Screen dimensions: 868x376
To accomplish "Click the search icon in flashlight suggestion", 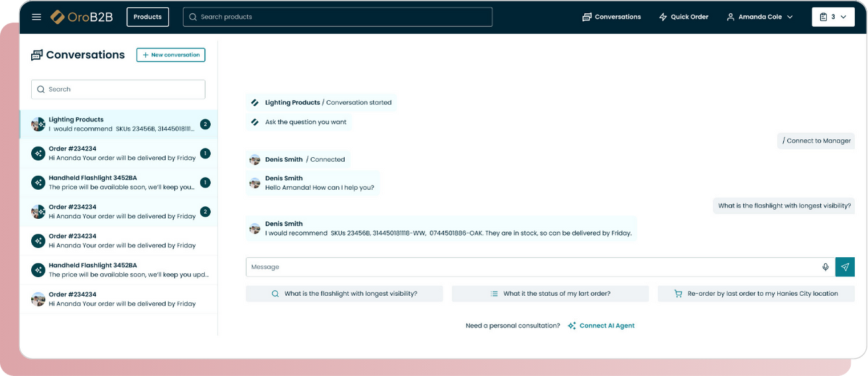I will (x=275, y=294).
